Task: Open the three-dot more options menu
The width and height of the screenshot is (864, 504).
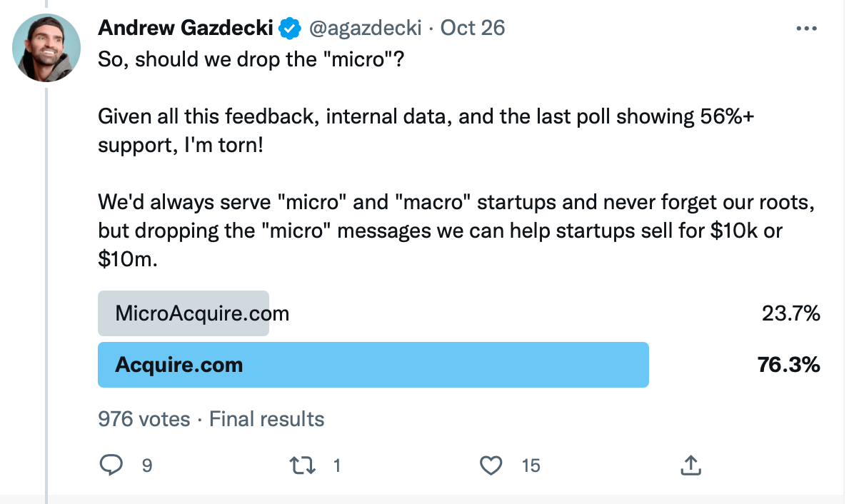Action: coord(805,29)
